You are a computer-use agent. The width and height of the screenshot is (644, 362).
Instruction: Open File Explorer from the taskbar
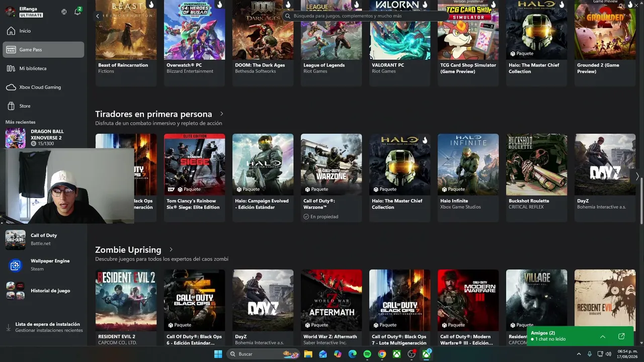[308, 354]
